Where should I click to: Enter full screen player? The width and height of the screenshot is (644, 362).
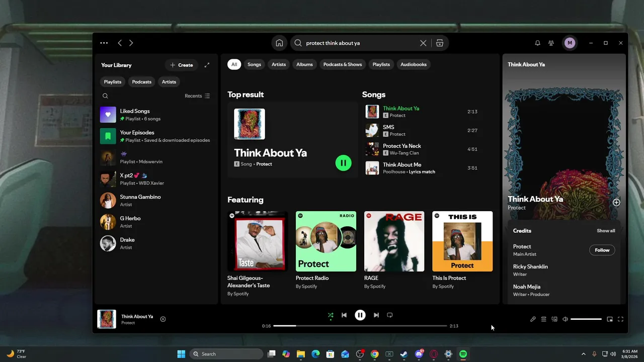coord(620,319)
